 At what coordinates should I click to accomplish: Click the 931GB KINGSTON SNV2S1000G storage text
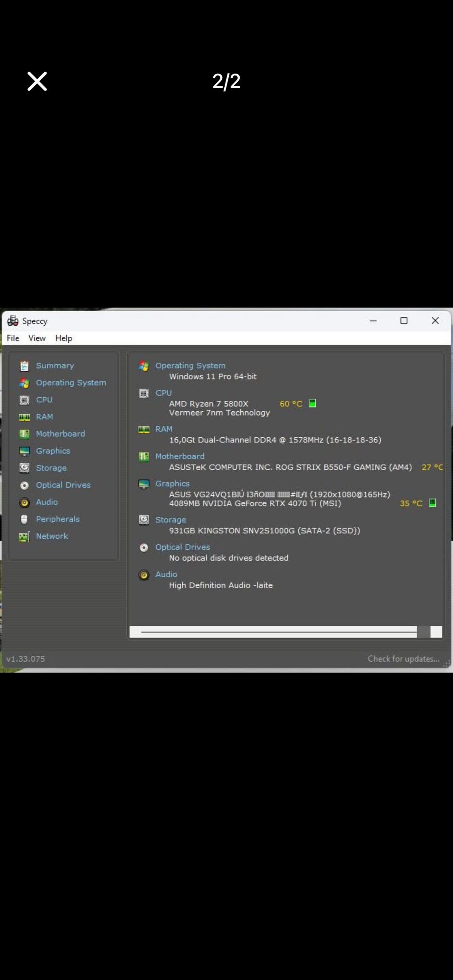tap(264, 531)
